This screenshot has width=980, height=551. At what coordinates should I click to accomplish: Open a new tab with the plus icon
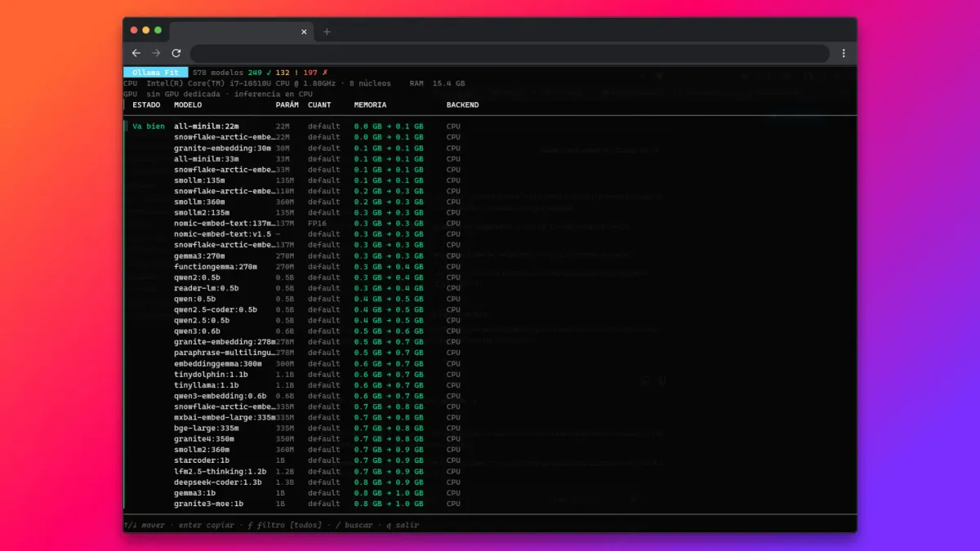click(x=327, y=32)
